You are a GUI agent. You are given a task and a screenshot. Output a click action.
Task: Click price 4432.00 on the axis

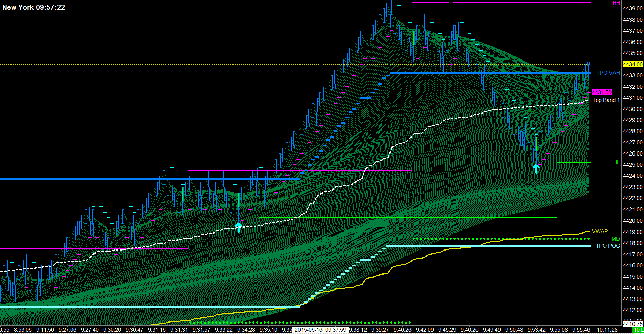632,87
